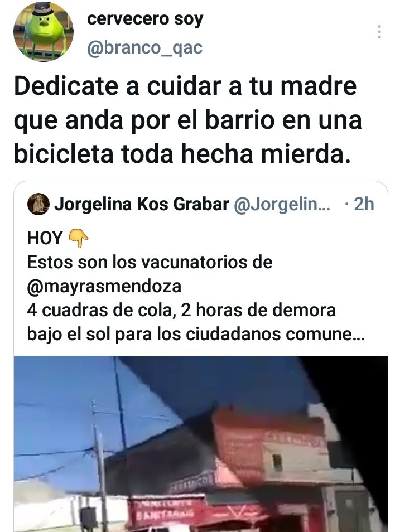Tap the "bicicleta toda hecha mierda." line
Viewport: 395px width, 532px height.
click(182, 154)
